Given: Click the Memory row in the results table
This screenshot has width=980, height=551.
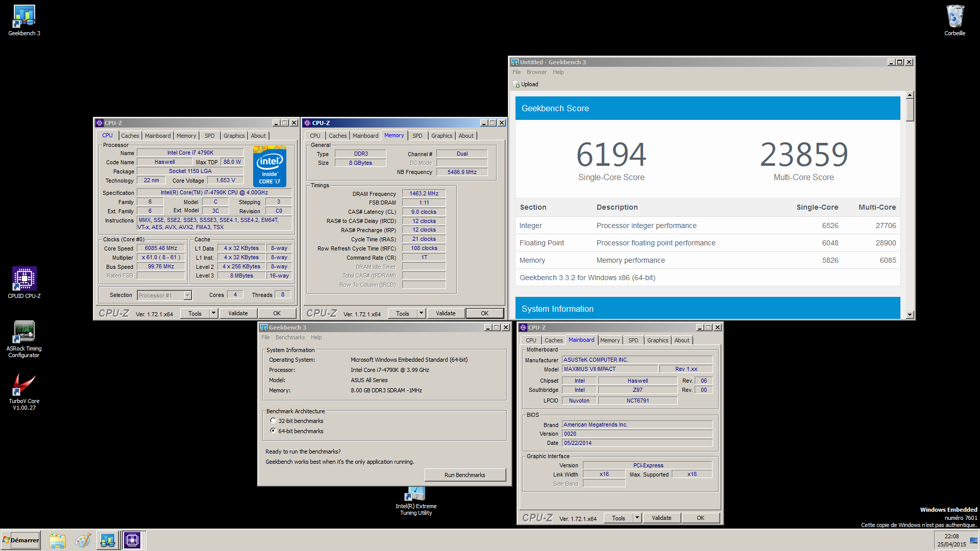Looking at the screenshot, I should click(x=708, y=260).
